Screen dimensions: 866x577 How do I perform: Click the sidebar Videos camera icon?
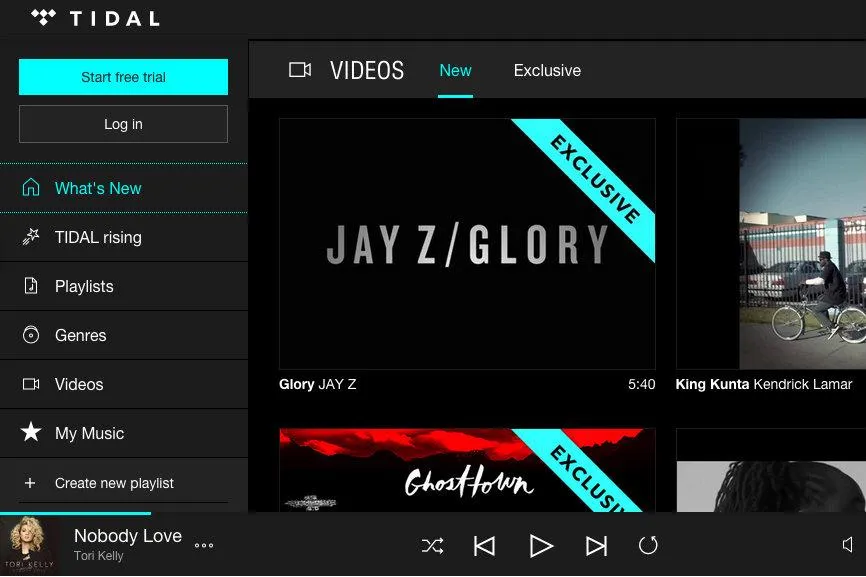pyautogui.click(x=31, y=384)
